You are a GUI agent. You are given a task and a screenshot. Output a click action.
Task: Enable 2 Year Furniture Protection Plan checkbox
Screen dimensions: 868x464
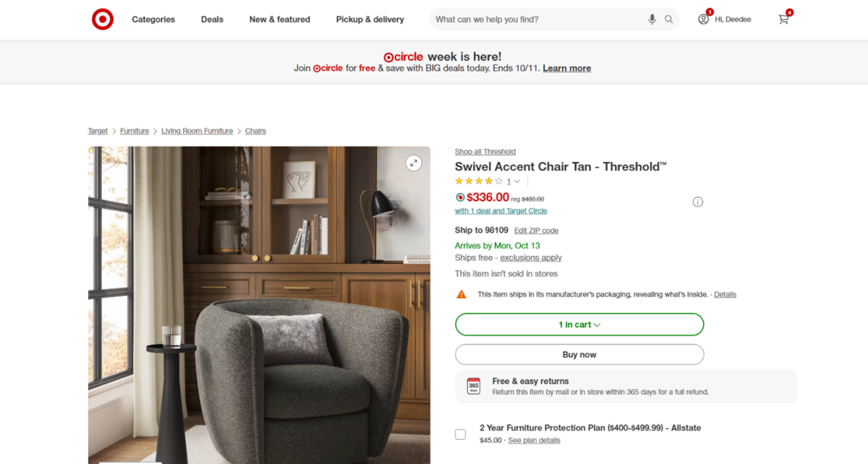pos(461,434)
